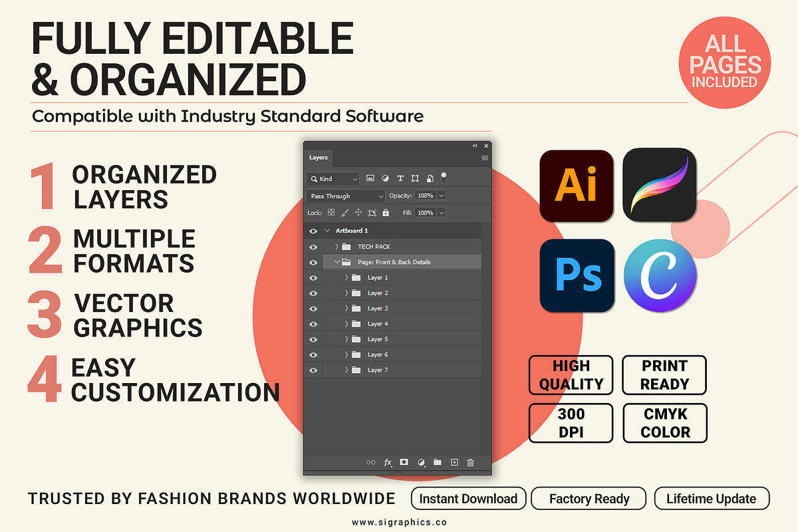
Task: Select the 'Layer 6' name text
Action: 378,354
